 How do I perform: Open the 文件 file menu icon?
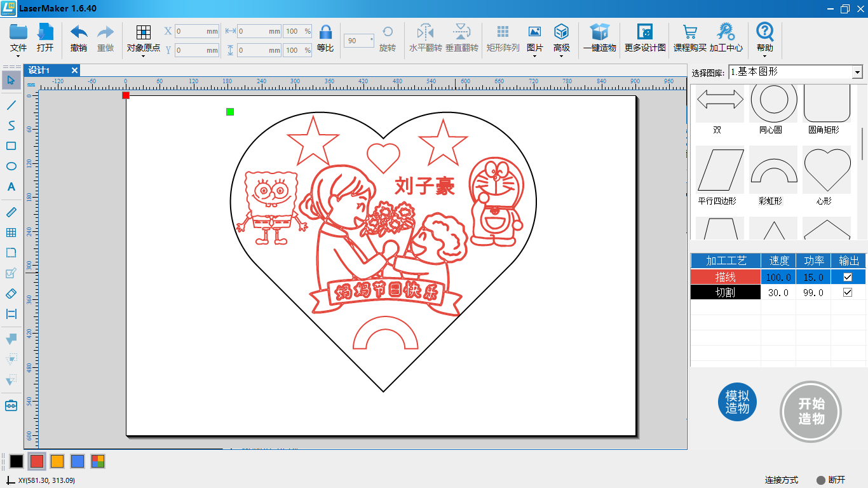click(x=18, y=32)
